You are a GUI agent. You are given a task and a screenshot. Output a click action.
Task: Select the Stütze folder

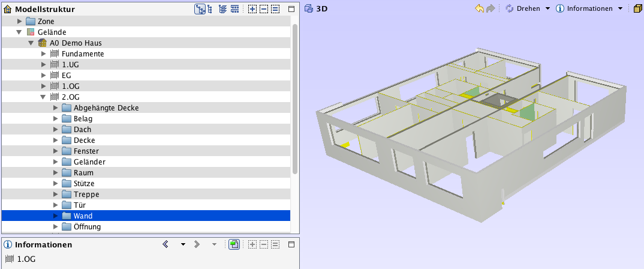[84, 184]
